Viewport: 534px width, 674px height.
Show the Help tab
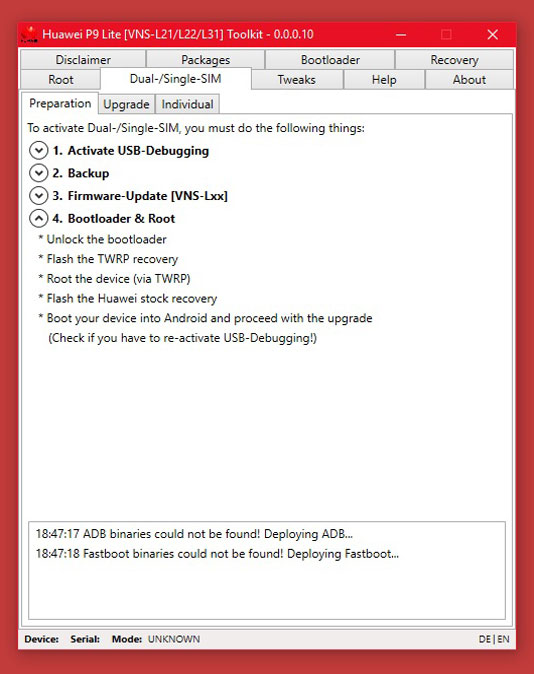(x=384, y=80)
